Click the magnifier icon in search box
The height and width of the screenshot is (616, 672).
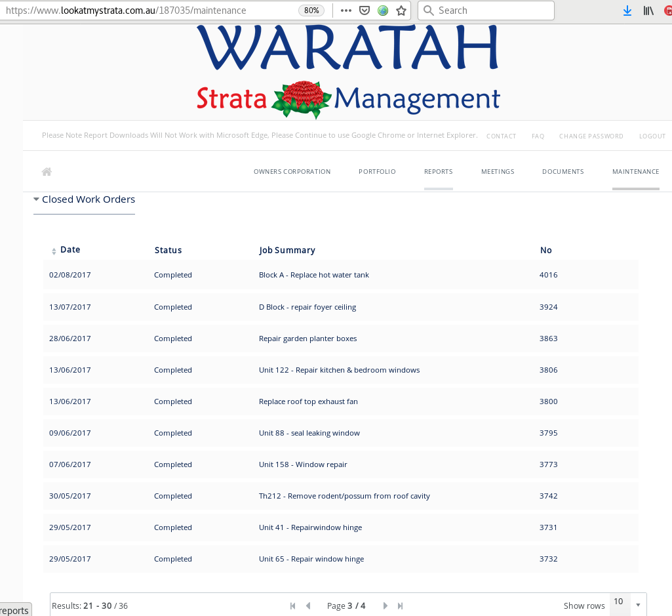(x=429, y=10)
